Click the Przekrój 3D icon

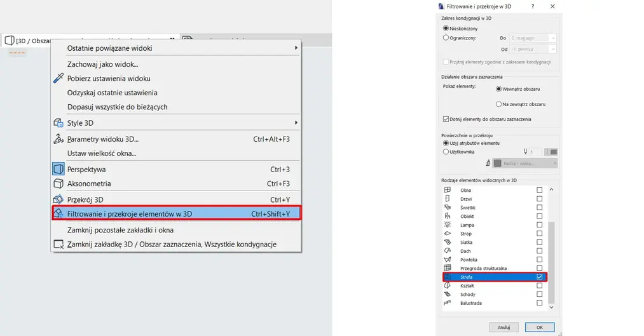(58, 199)
